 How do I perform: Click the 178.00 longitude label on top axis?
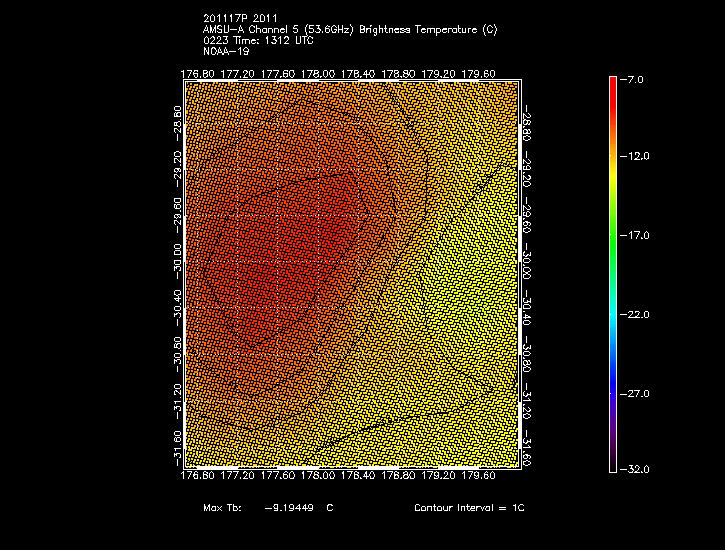318,73
